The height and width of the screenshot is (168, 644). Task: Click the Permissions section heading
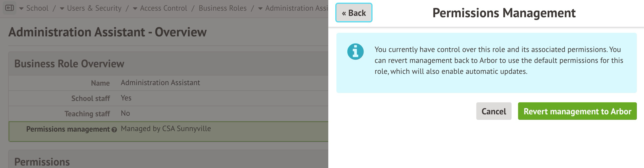(x=42, y=162)
